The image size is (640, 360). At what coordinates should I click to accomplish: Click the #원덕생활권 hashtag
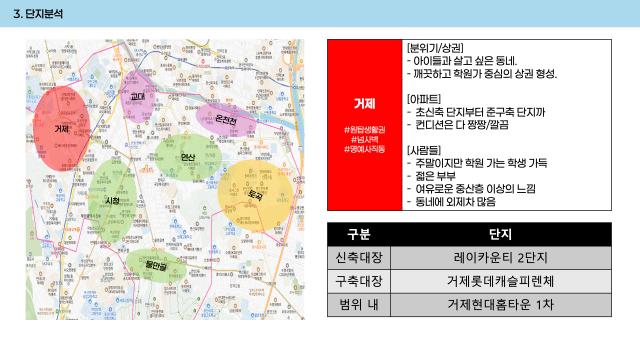[x=364, y=130]
